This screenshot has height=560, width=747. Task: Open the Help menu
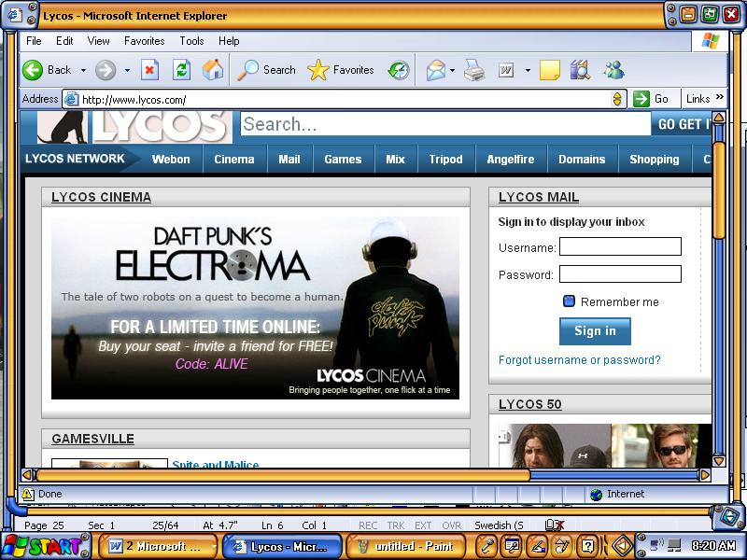pyautogui.click(x=229, y=41)
